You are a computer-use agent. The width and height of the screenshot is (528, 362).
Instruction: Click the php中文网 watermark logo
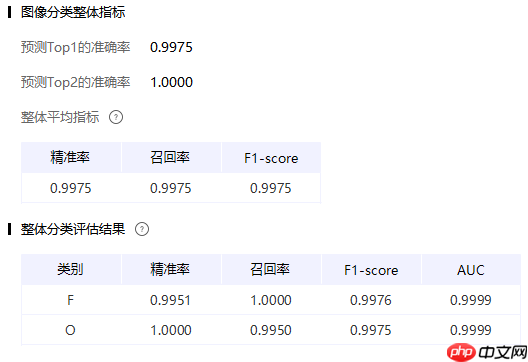point(487,353)
